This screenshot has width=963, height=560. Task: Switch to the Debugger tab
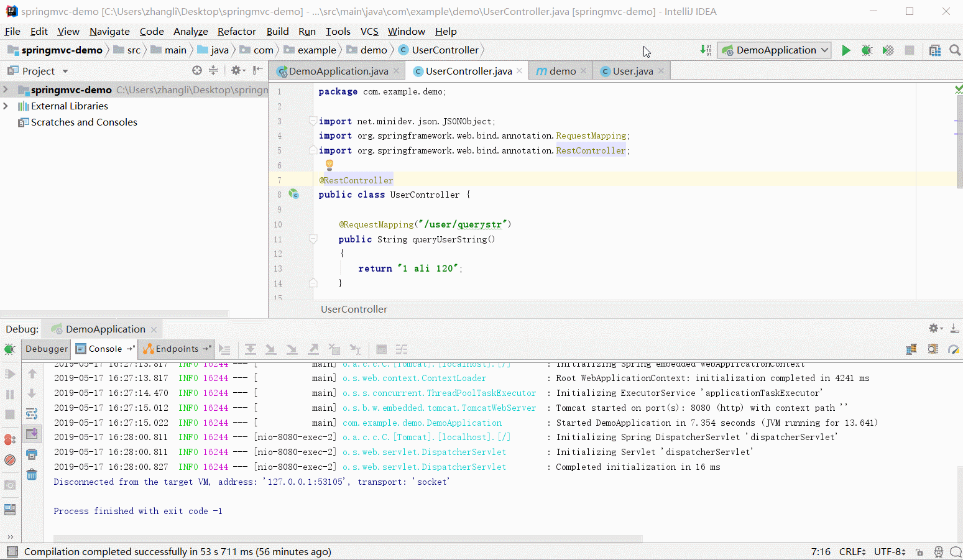(47, 349)
